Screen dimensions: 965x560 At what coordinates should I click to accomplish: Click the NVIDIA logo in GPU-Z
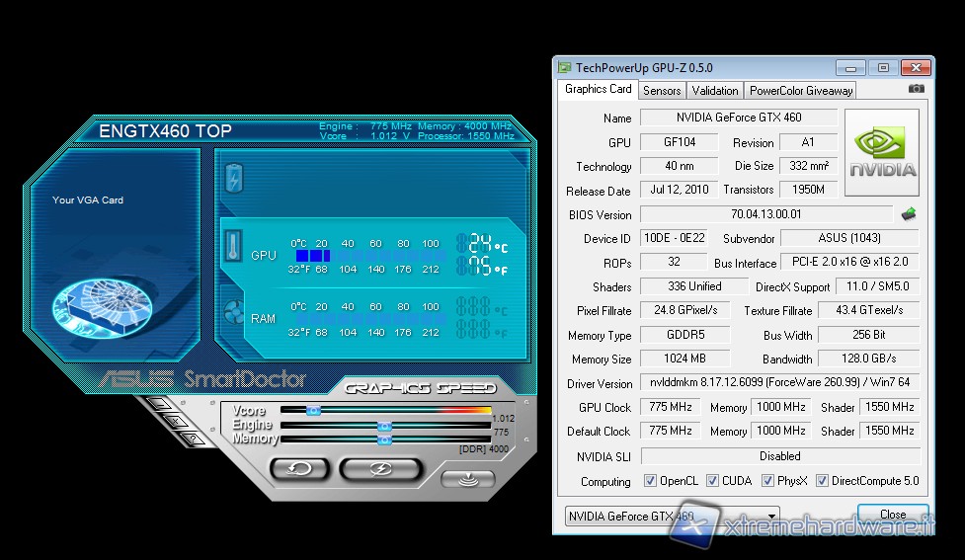pyautogui.click(x=882, y=152)
